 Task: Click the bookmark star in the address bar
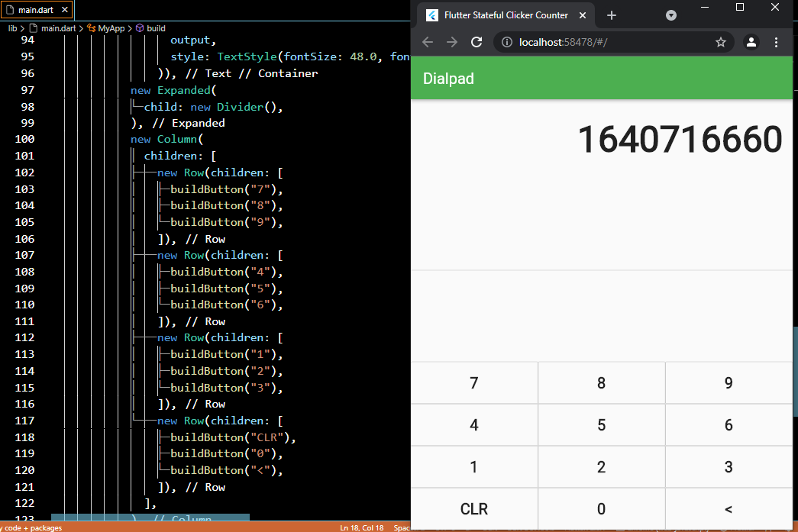tap(721, 43)
